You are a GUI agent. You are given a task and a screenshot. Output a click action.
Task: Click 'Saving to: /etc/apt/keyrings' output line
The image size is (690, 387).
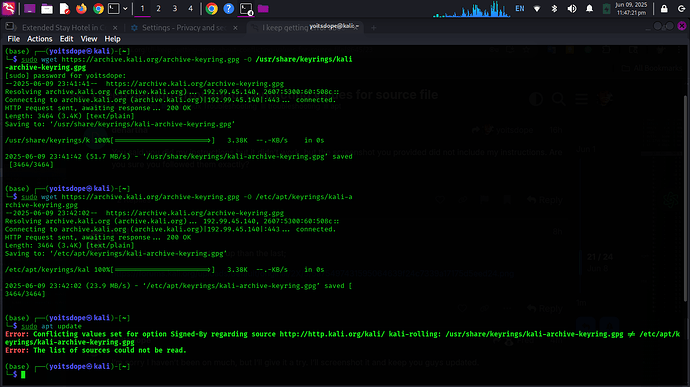(x=116, y=253)
